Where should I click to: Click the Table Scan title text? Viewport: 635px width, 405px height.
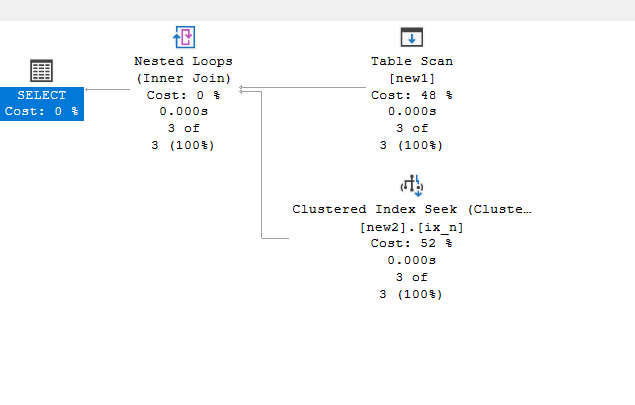tap(412, 61)
